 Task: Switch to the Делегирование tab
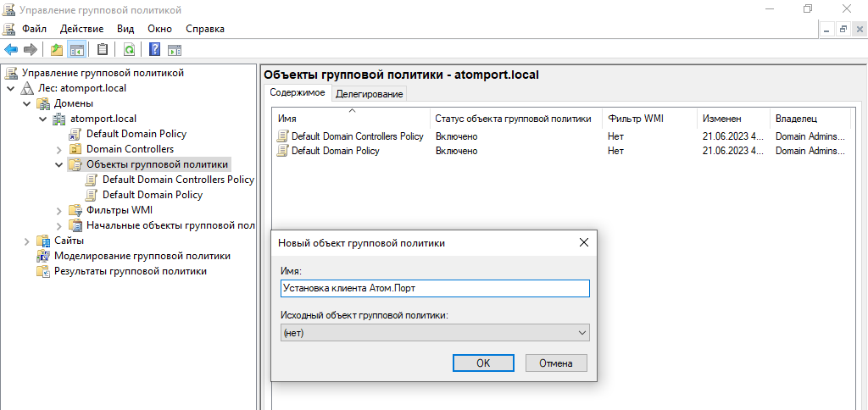point(369,94)
